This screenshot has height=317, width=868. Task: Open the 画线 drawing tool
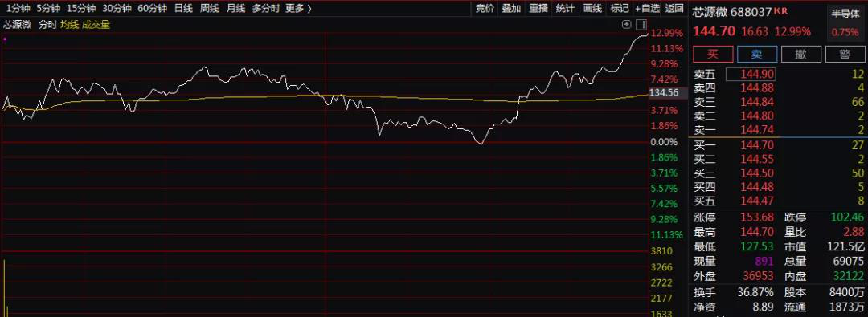click(x=592, y=8)
